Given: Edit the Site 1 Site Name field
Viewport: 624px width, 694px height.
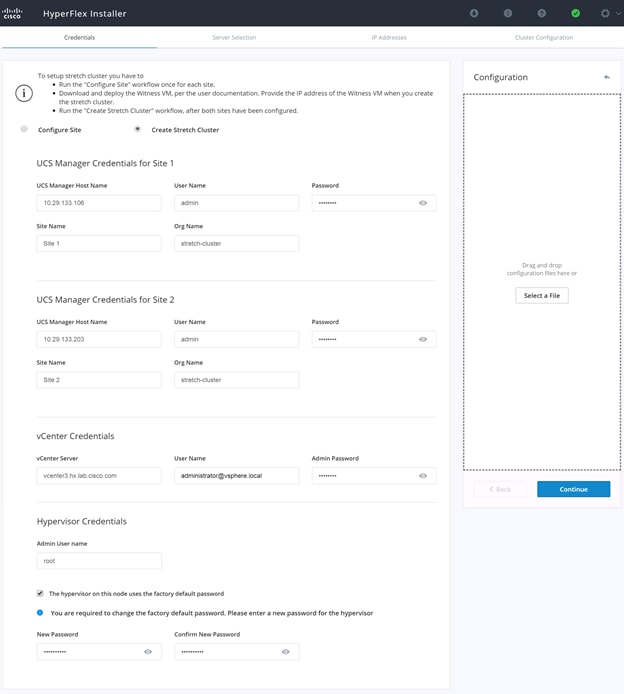Looking at the screenshot, I should pos(99,243).
